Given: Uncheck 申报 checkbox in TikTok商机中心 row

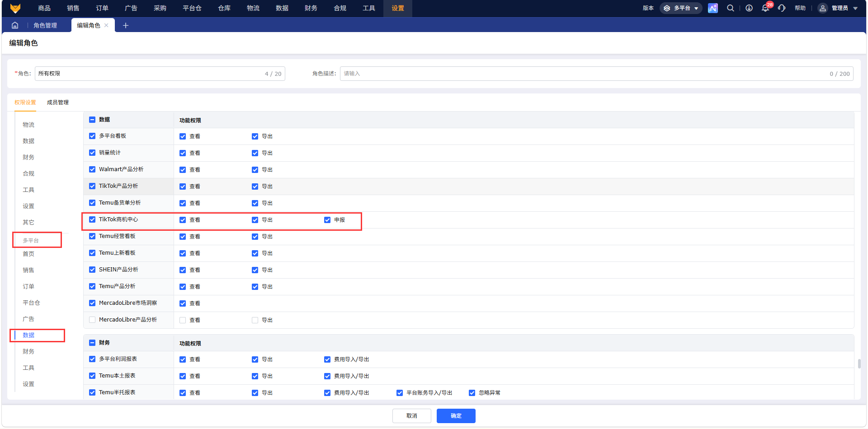Looking at the screenshot, I should [327, 220].
